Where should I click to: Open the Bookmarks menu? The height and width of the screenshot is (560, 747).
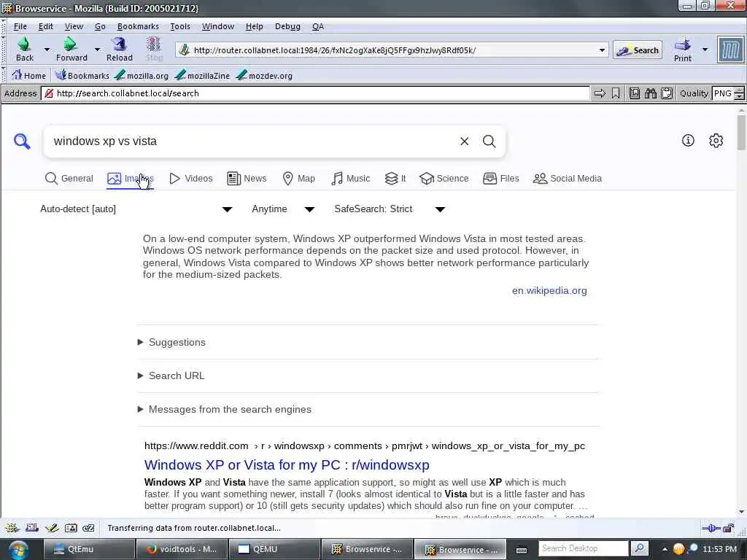(x=138, y=26)
